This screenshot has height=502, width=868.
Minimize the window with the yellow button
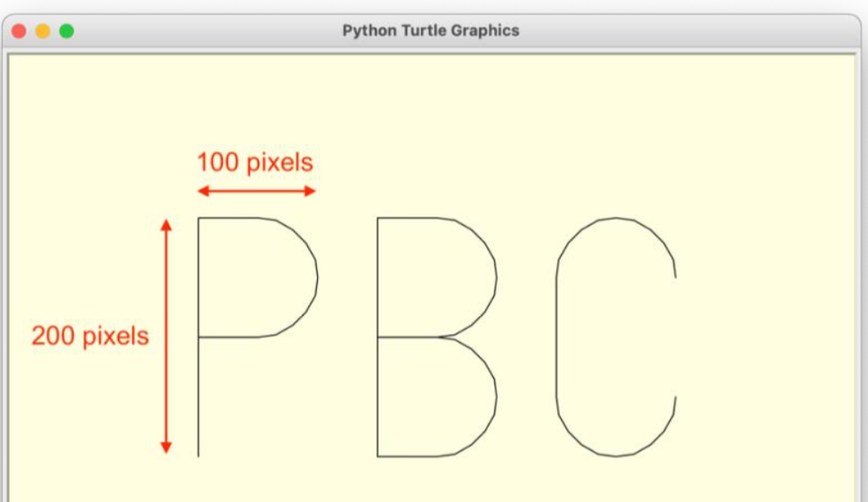point(42,31)
